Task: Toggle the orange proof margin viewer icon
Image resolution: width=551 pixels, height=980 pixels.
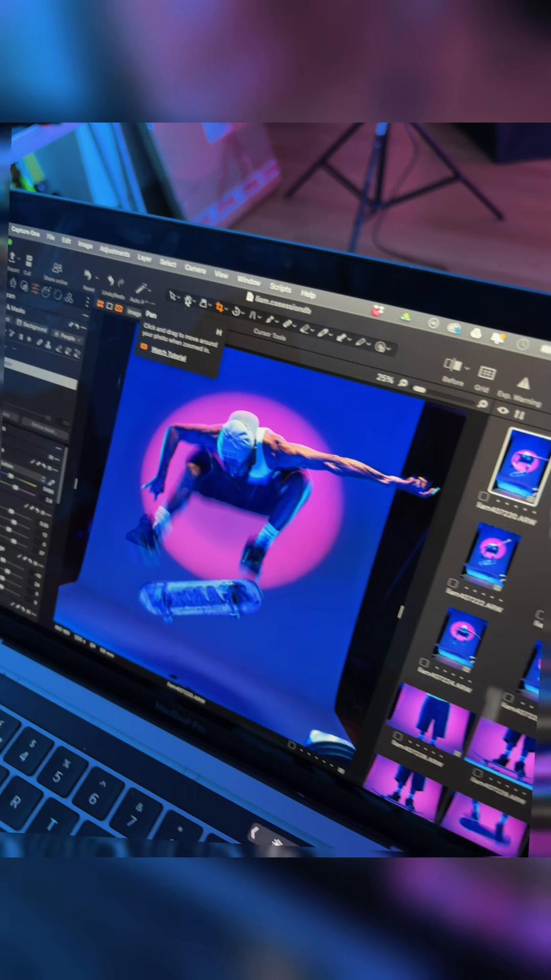Action: click(x=118, y=309)
